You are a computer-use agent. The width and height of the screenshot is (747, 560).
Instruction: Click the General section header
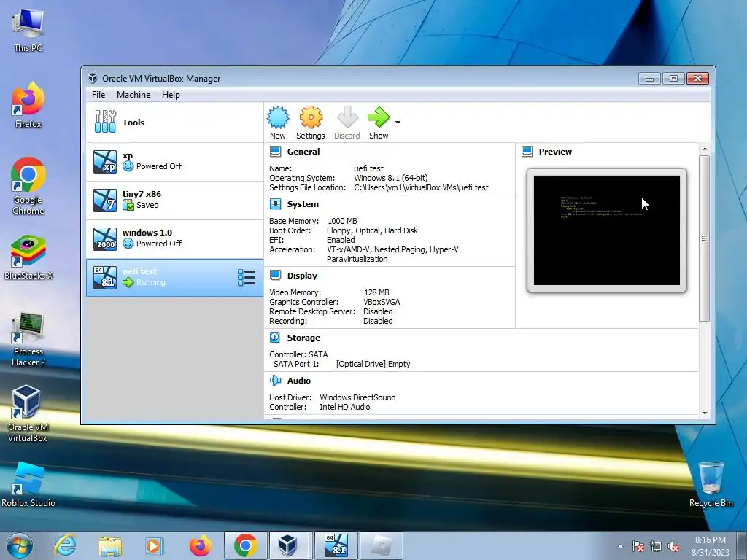click(x=303, y=152)
